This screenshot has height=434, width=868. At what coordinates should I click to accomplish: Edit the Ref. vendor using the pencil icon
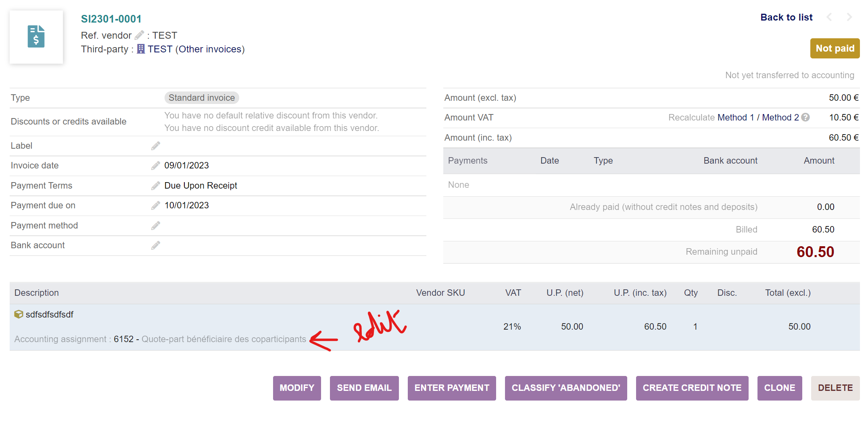click(139, 35)
